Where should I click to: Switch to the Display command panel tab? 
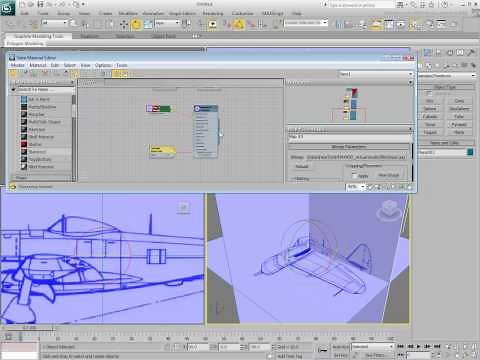click(x=460, y=53)
